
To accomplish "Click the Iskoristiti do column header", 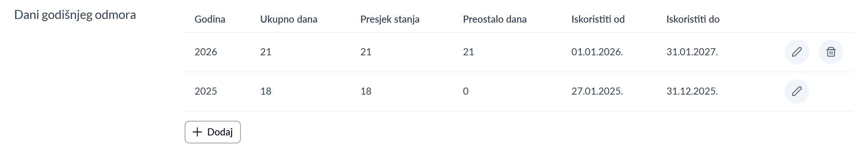I will tap(693, 19).
